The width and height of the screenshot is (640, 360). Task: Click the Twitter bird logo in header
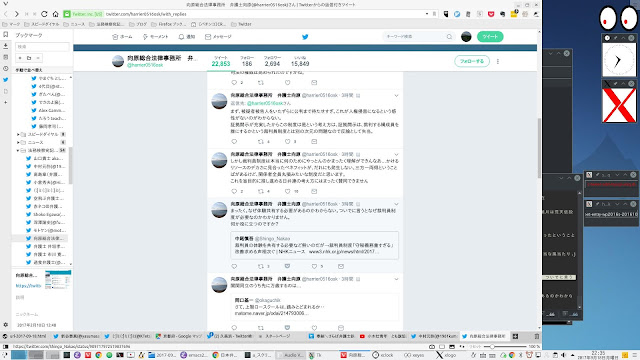tap(305, 37)
